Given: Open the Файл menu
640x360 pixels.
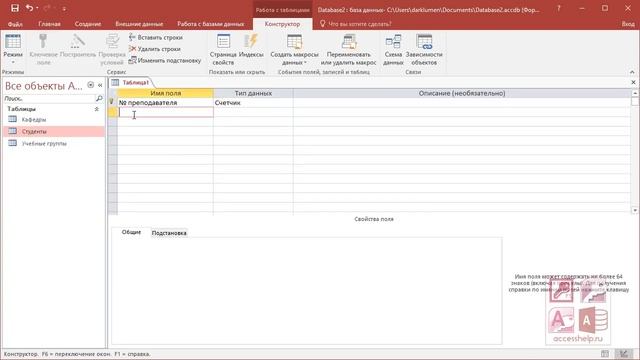Looking at the screenshot, I should point(15,24).
